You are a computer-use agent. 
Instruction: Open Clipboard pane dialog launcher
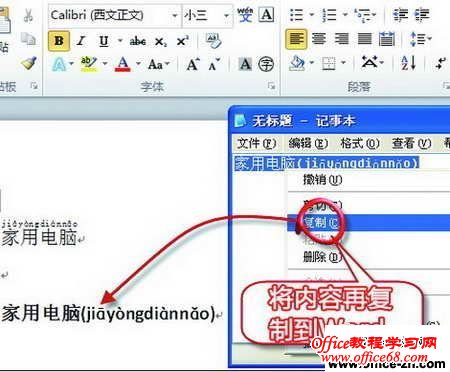coord(34,86)
